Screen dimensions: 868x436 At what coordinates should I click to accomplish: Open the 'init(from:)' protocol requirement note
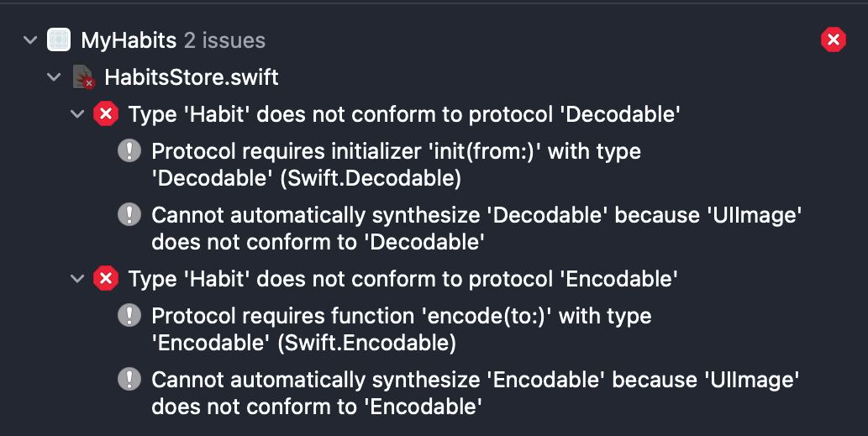[x=397, y=165]
